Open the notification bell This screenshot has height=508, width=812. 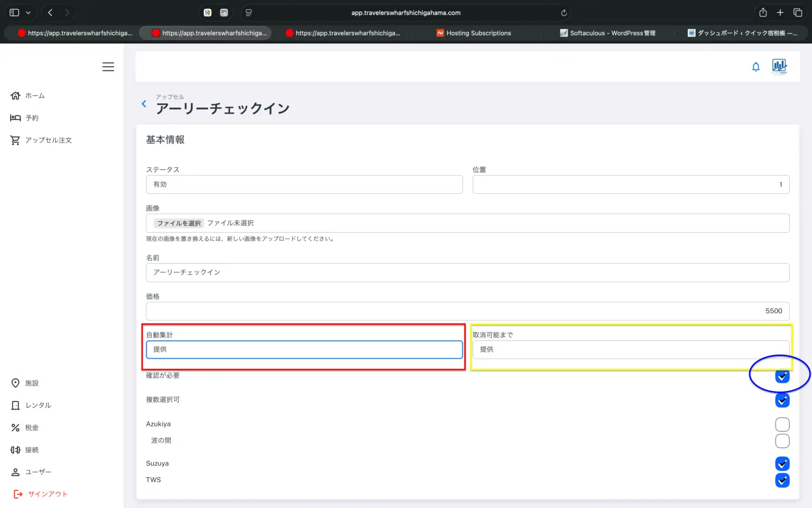755,67
